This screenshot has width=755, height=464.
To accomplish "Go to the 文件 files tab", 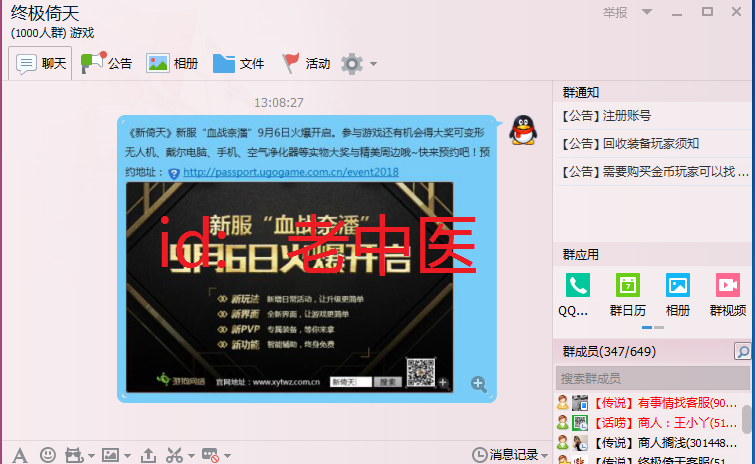I will click(x=238, y=63).
